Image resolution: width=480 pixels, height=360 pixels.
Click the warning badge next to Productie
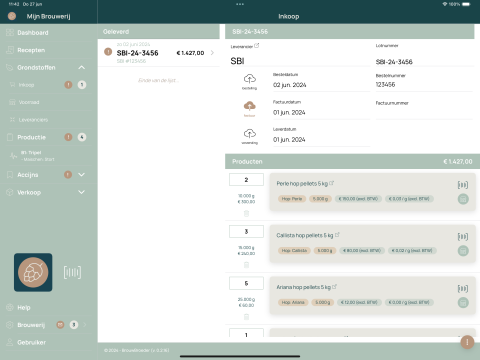pyautogui.click(x=68, y=137)
